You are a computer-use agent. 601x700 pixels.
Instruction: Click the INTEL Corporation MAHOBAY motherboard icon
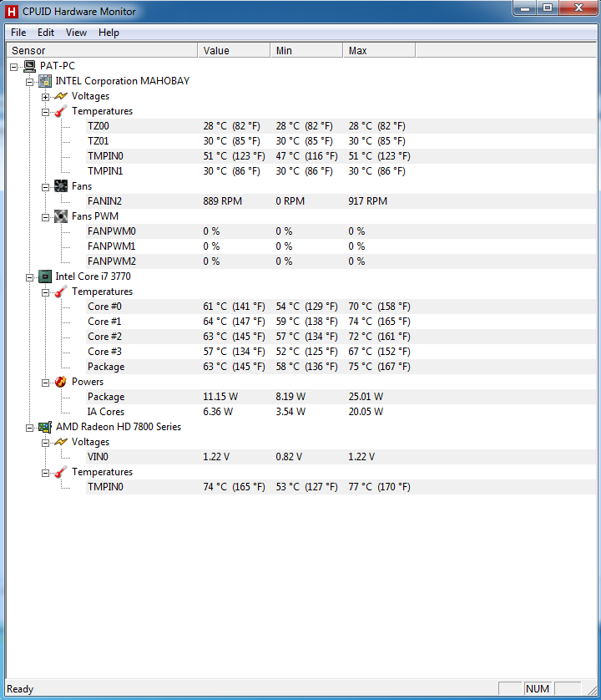[x=45, y=81]
